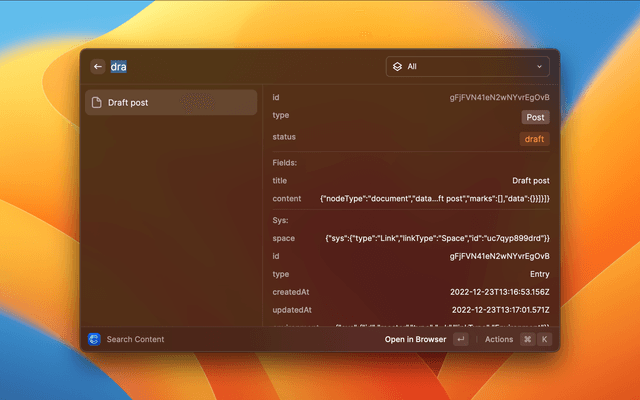Click the layers icon in the All dropdown
This screenshot has height=400, width=640.
click(x=397, y=67)
